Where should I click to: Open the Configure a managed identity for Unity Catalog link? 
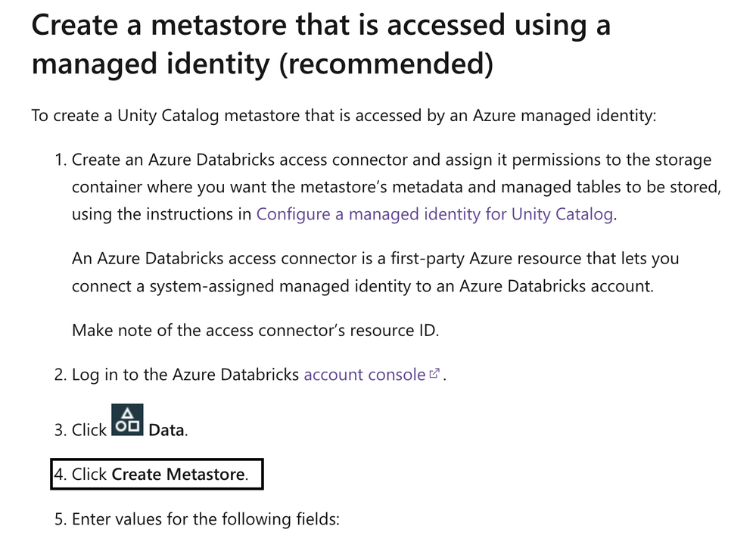pyautogui.click(x=435, y=214)
